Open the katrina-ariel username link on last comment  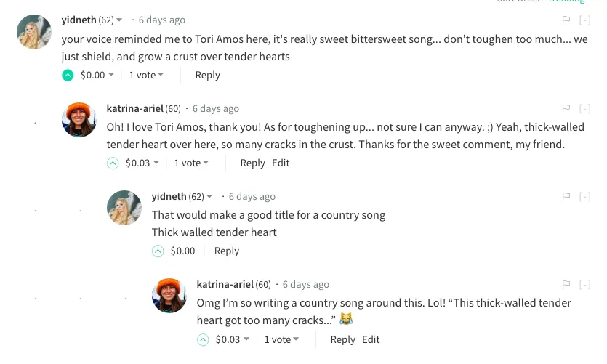(x=225, y=284)
